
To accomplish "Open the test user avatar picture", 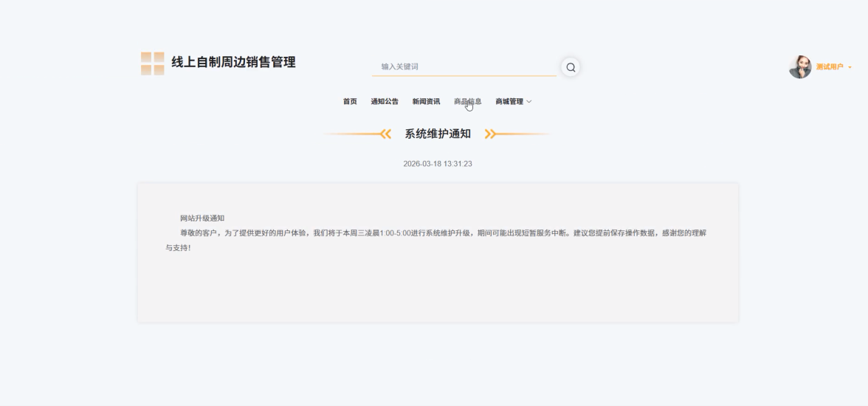I will coord(800,67).
